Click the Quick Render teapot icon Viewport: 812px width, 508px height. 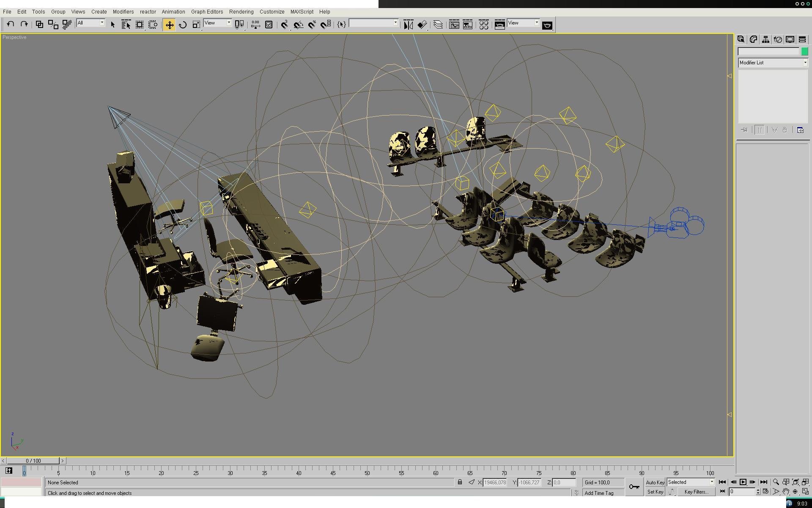(x=547, y=25)
